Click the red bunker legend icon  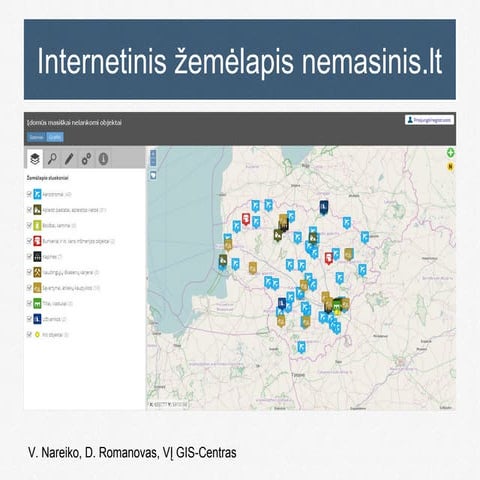tap(37, 241)
